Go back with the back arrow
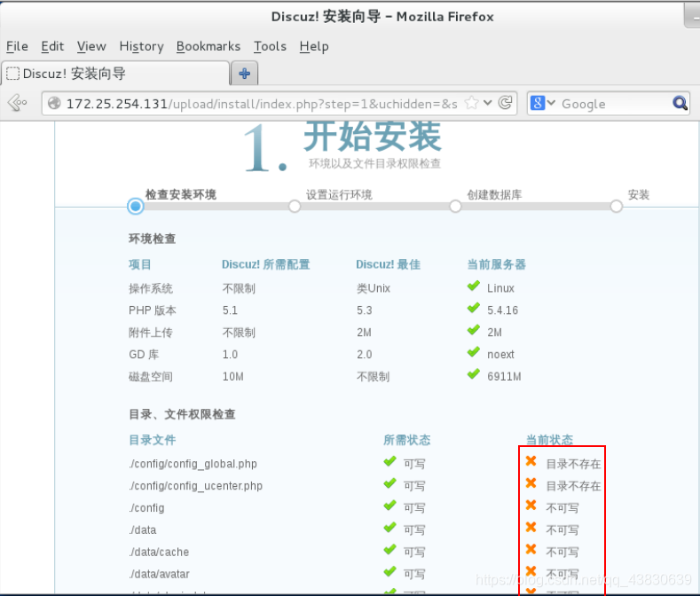Image resolution: width=700 pixels, height=596 pixels. [18, 103]
